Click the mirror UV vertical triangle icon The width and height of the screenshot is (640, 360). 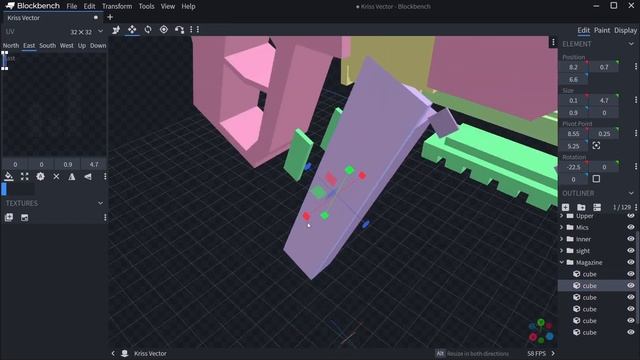tap(72, 176)
